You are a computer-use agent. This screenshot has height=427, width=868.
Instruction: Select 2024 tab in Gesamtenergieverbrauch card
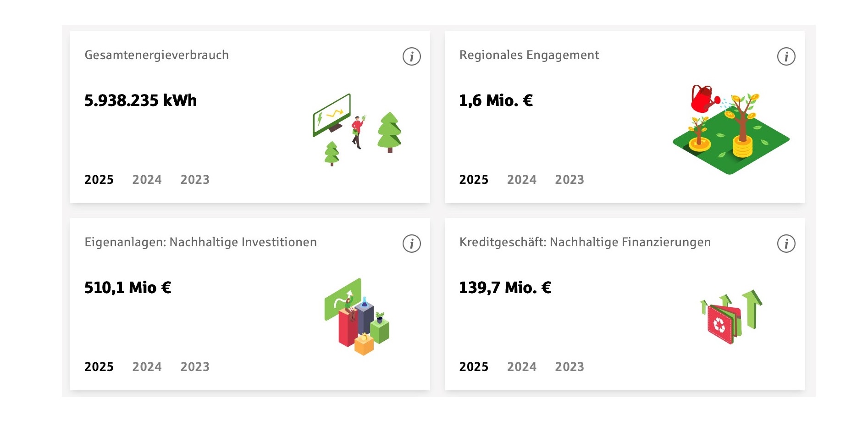(147, 180)
